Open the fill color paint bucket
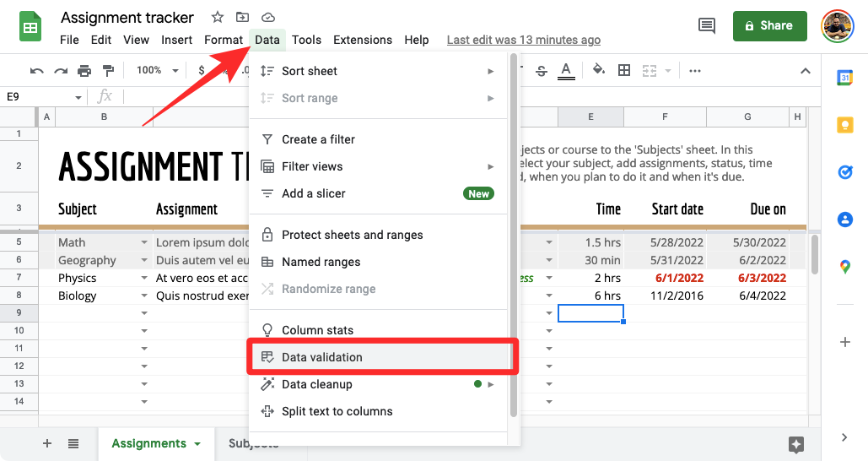Viewport: 868px width, 461px height. pyautogui.click(x=598, y=71)
